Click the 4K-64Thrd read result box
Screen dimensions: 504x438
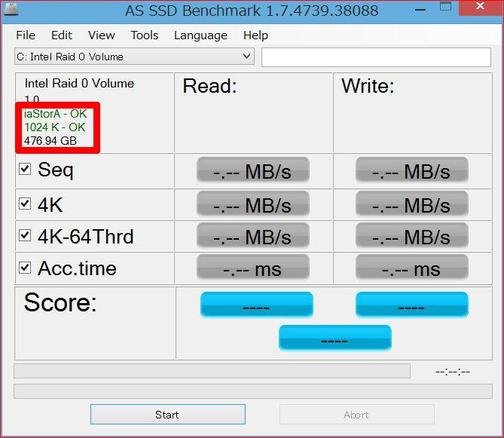click(253, 235)
